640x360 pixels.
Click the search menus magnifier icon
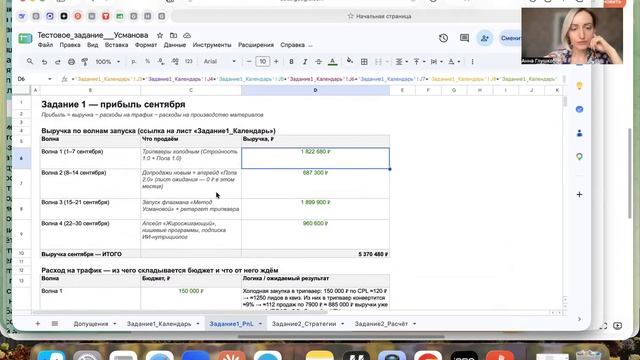[x=30, y=62]
